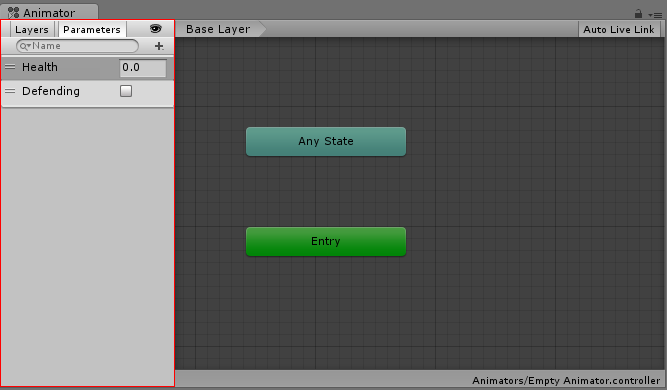Viewport: 667px width, 390px height.
Task: Click the parameter Name search field
Action: (x=77, y=46)
